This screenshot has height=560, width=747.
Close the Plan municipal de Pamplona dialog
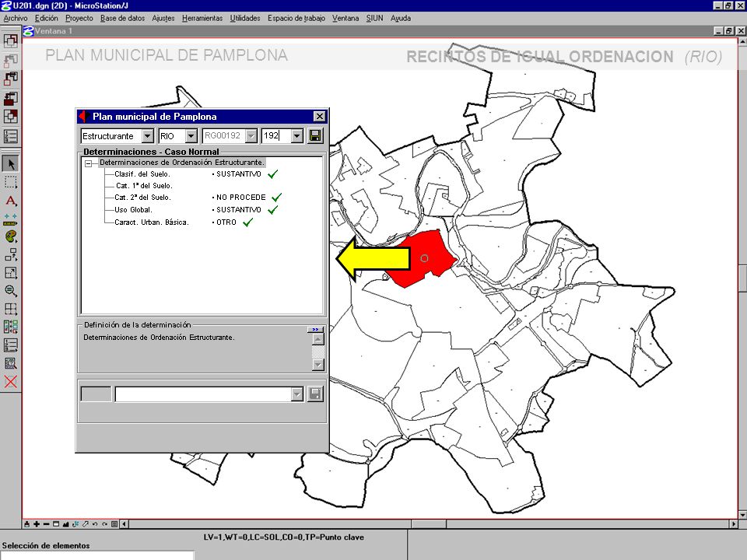pos(319,116)
